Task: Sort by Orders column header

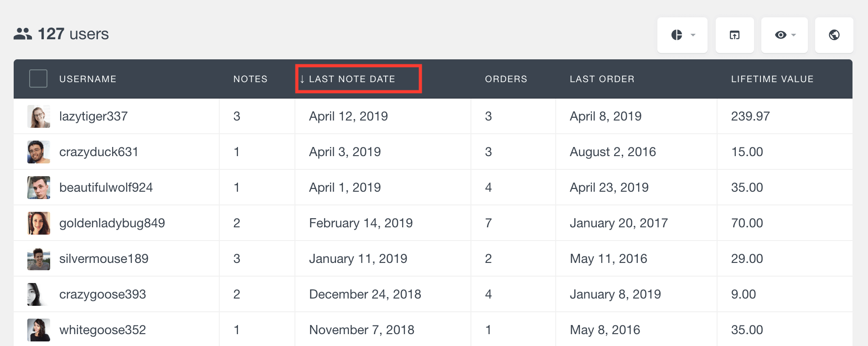Action: click(506, 79)
